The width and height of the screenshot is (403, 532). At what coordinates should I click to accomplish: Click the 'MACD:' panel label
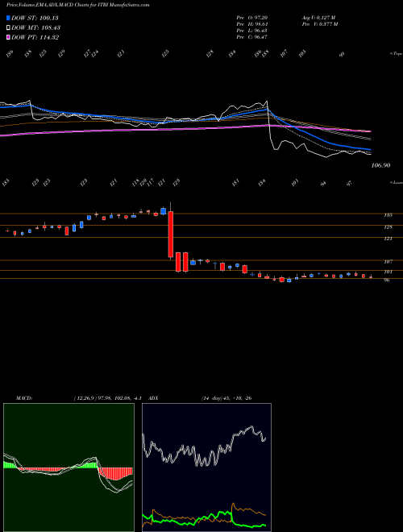pos(23,398)
